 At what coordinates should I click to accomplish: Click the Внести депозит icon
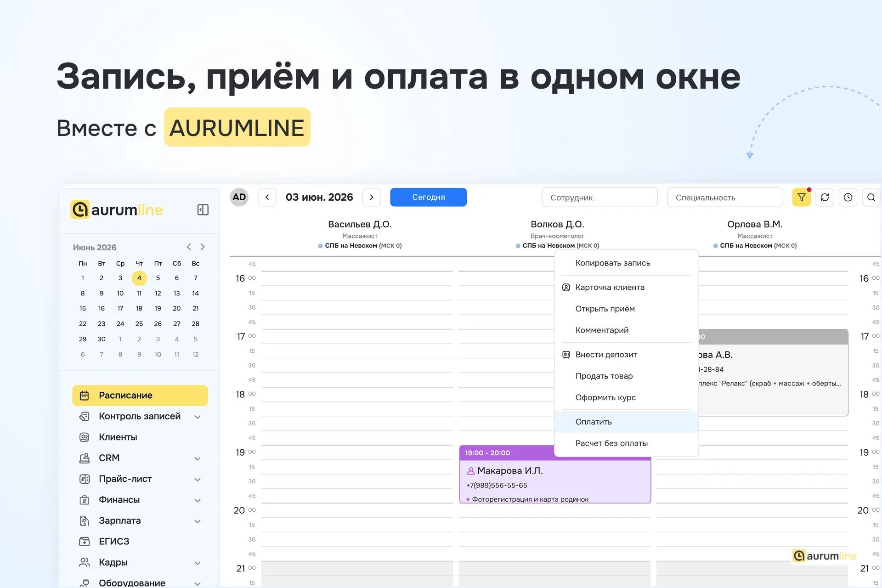[x=566, y=355]
